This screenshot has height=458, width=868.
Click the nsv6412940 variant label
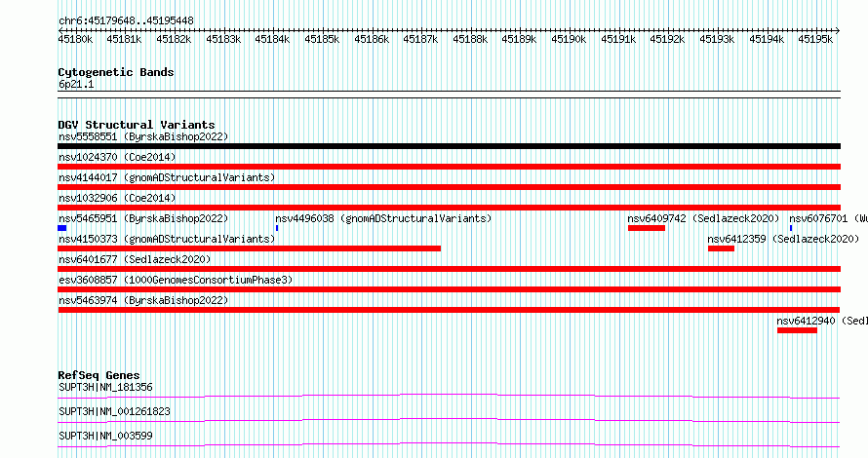(x=822, y=321)
